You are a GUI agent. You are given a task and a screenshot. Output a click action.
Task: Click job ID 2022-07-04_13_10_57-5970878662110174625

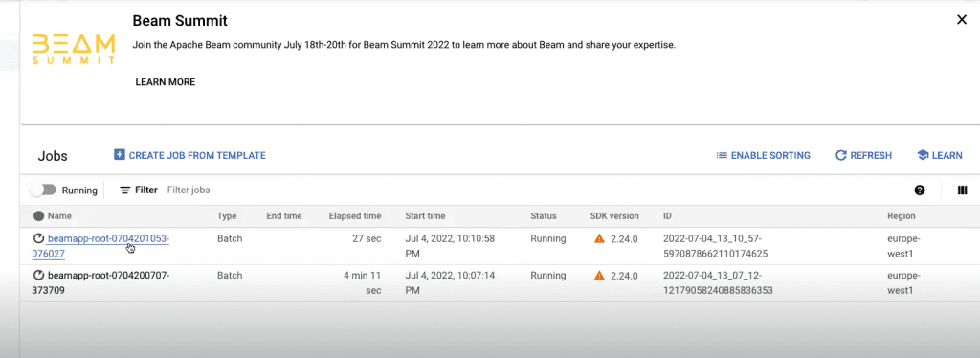pos(715,246)
